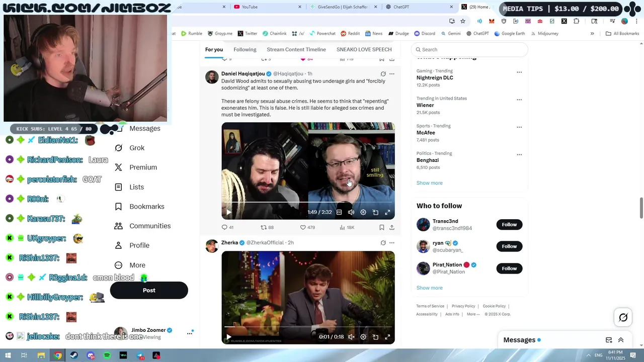Compose new message in Messages drawer
The width and height of the screenshot is (644, 362).
(x=609, y=340)
